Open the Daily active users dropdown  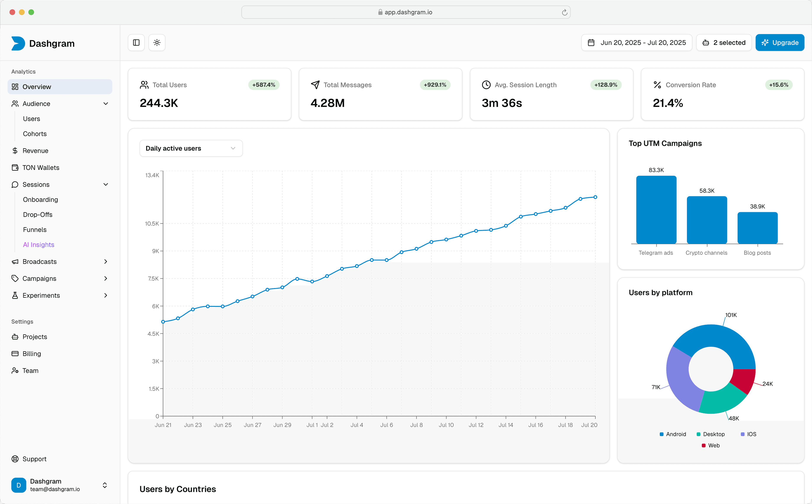(191, 148)
